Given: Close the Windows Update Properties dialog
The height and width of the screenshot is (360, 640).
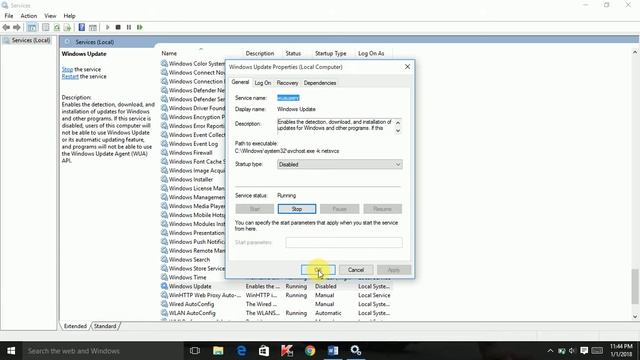Looking at the screenshot, I should coord(407,67).
